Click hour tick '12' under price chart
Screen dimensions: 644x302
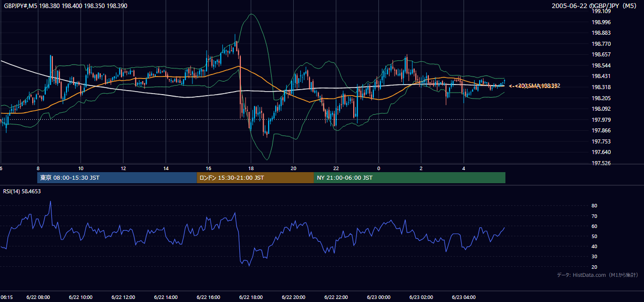[x=123, y=169]
